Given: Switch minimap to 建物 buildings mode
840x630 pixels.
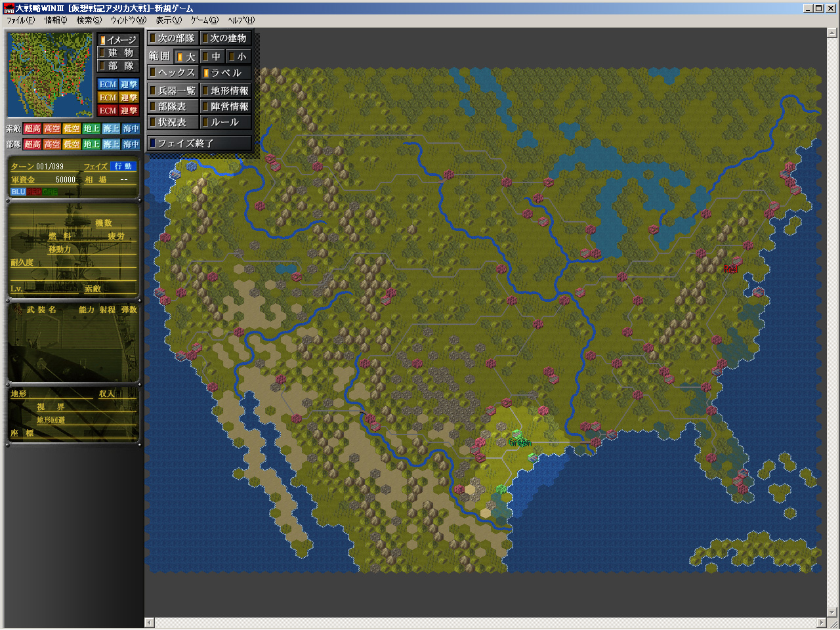Looking at the screenshot, I should pos(119,53).
